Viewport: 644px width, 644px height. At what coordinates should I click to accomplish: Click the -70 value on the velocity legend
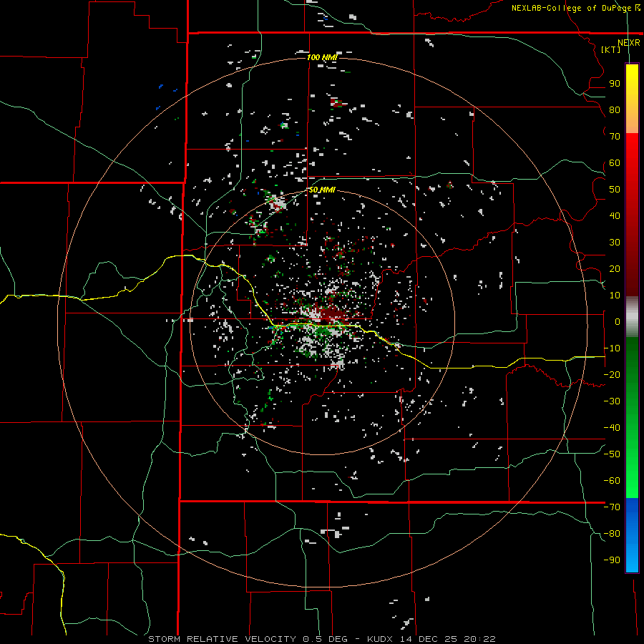click(612, 507)
